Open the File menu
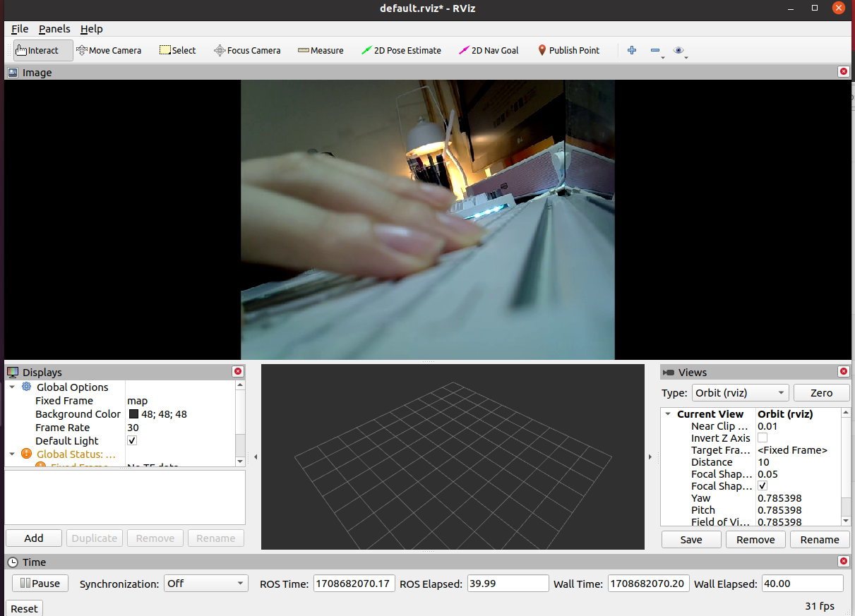Image resolution: width=855 pixels, height=616 pixels. coord(20,29)
